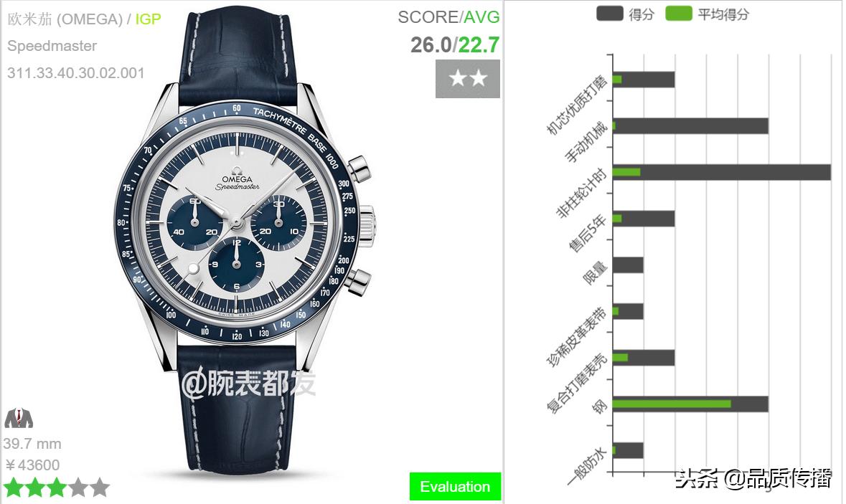The width and height of the screenshot is (846, 504).
Task: Click the IGP brand link
Action: pos(148,19)
